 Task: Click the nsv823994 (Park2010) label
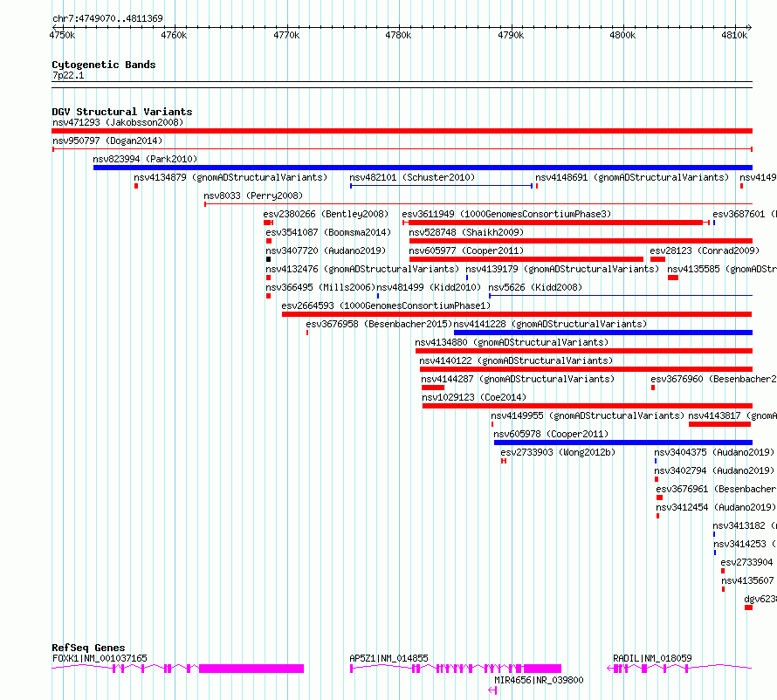coord(145,159)
